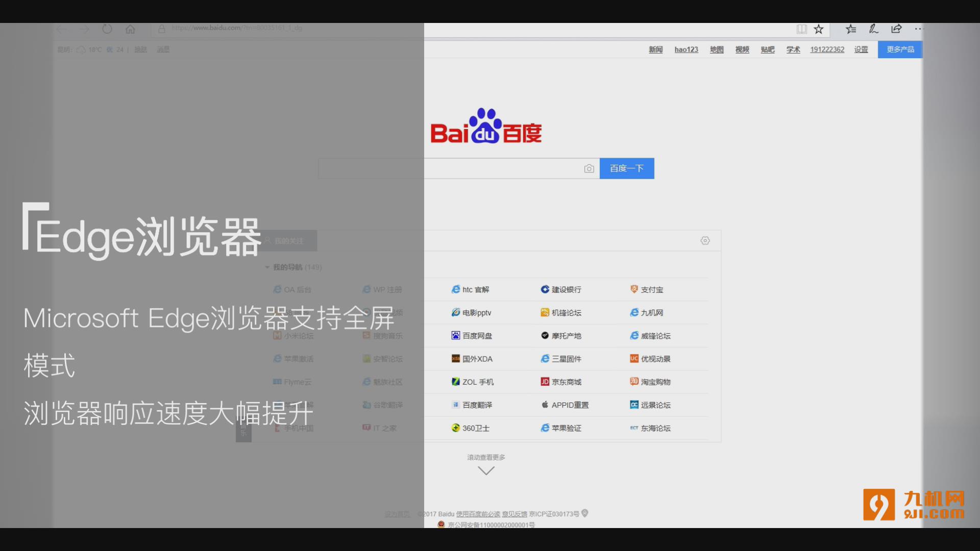The width and height of the screenshot is (980, 551).
Task: Open the Edge Hub favorites list icon
Action: [850, 29]
